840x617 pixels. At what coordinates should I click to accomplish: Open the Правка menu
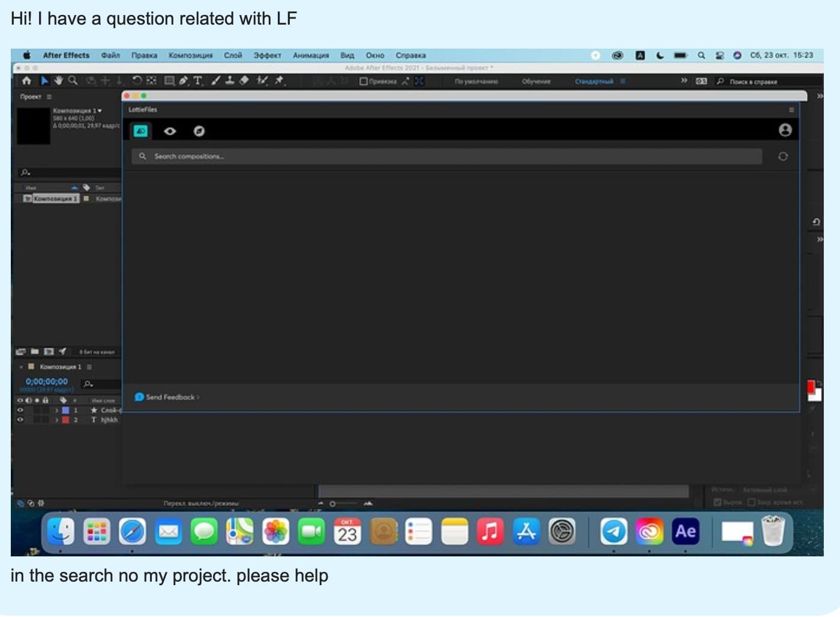(144, 55)
